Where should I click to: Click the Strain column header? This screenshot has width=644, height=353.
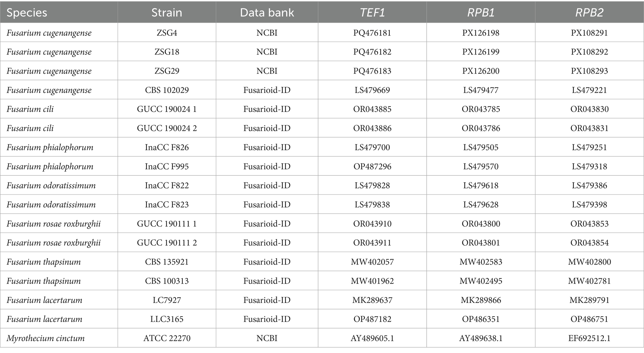tap(167, 12)
